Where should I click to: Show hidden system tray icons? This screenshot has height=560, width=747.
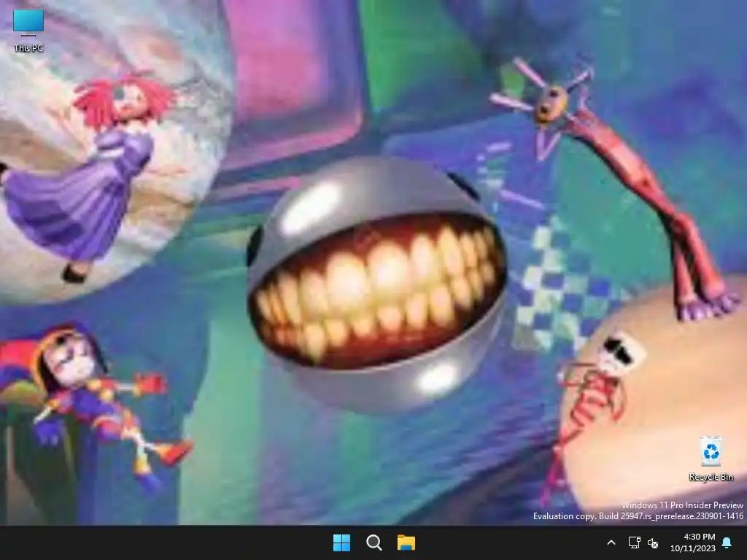point(611,542)
